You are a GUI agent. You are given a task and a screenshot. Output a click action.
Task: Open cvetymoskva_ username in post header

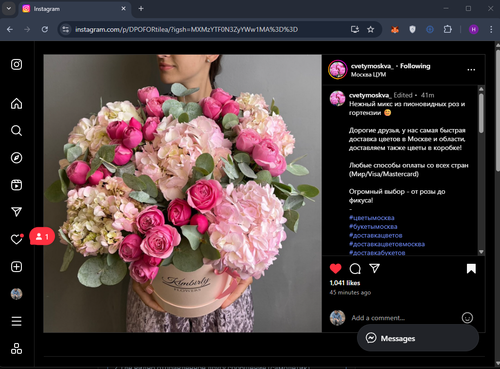pos(372,66)
